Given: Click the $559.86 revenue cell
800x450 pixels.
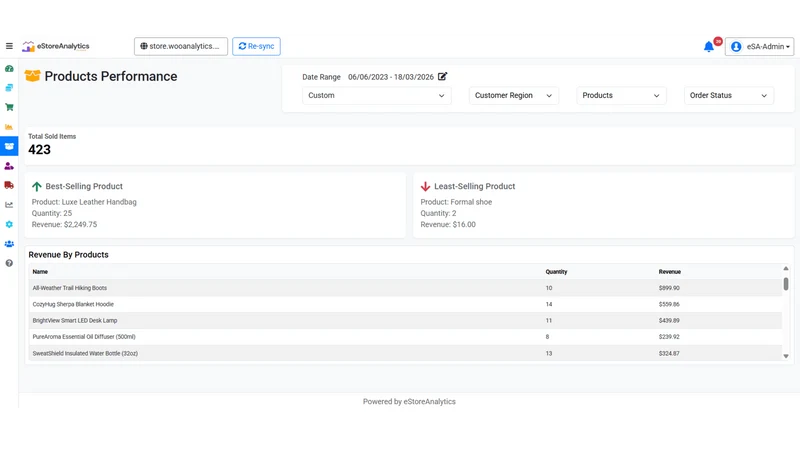Looking at the screenshot, I should point(669,305).
